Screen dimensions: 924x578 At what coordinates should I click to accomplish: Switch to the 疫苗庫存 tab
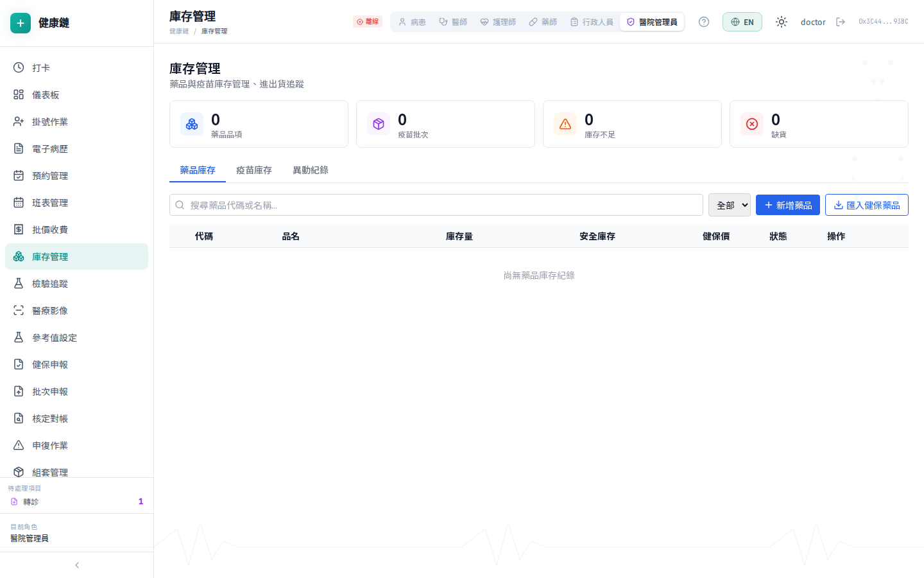tap(253, 170)
